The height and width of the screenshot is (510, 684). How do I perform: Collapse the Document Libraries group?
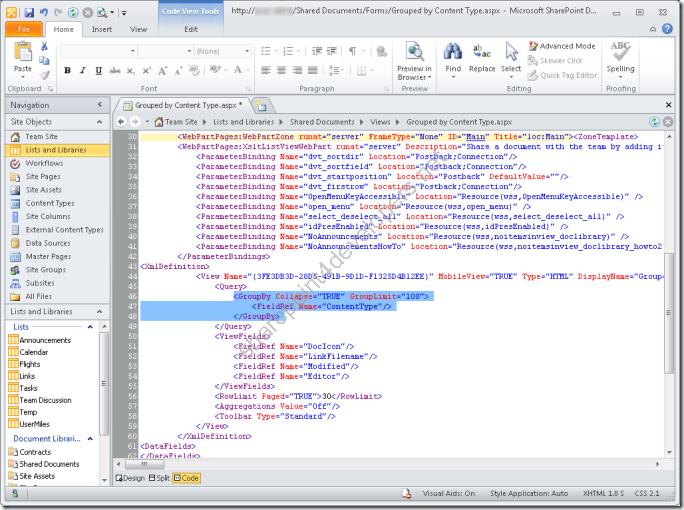point(90,438)
